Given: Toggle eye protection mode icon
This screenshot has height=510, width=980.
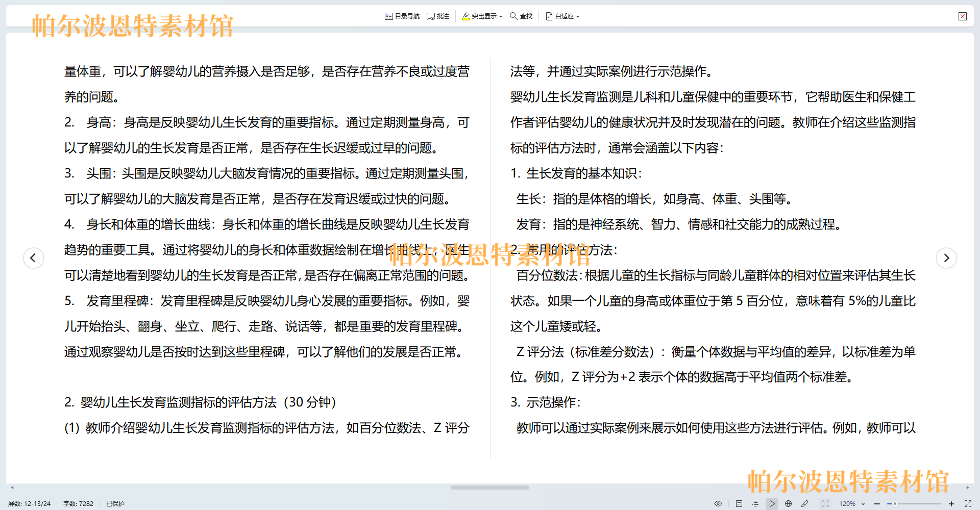Looking at the screenshot, I should (x=718, y=503).
